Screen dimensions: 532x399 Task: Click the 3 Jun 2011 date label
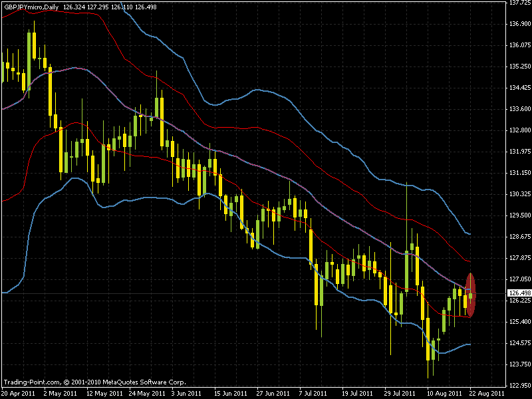(x=187, y=394)
